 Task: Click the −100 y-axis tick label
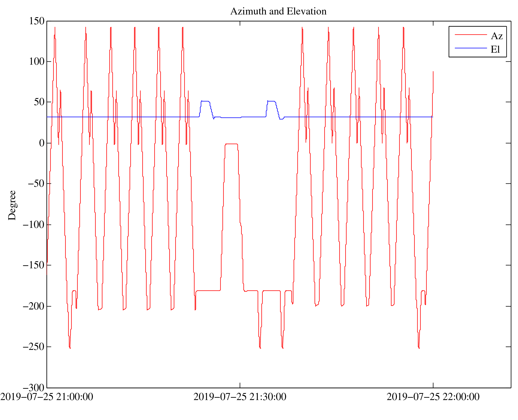tap(33, 225)
